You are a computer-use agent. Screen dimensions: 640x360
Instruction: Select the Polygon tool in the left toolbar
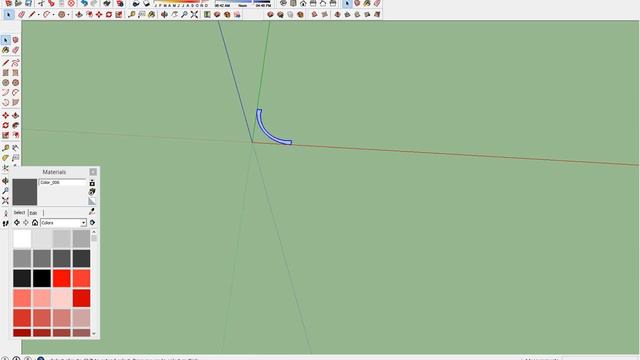pyautogui.click(x=16, y=82)
